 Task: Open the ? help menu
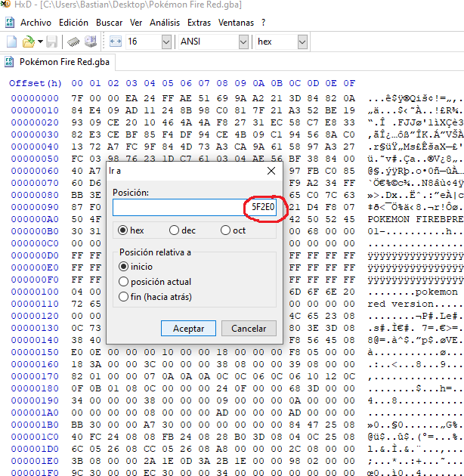pos(263,23)
